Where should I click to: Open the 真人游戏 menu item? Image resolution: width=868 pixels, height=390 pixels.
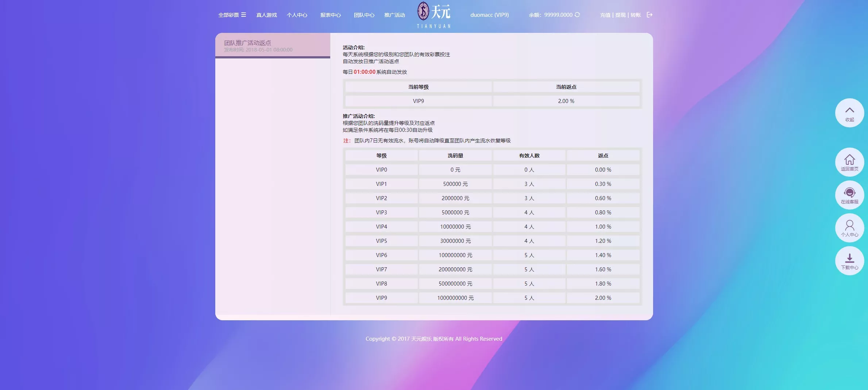(x=267, y=15)
